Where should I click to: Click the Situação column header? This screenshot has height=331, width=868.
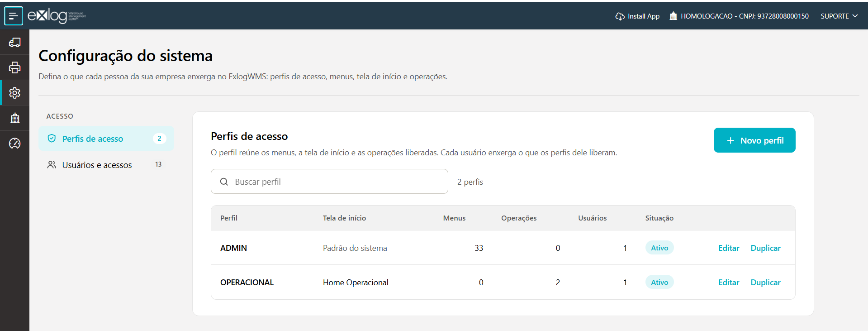659,218
